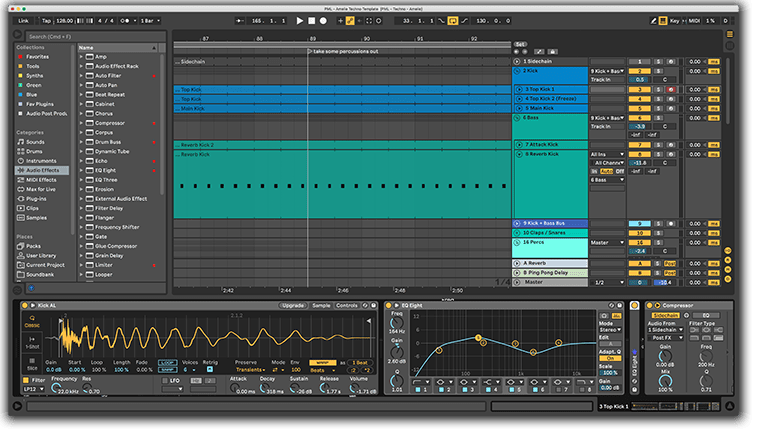768x432 pixels.
Task: Open the LP12 filter type dropdown
Action: tap(34, 389)
